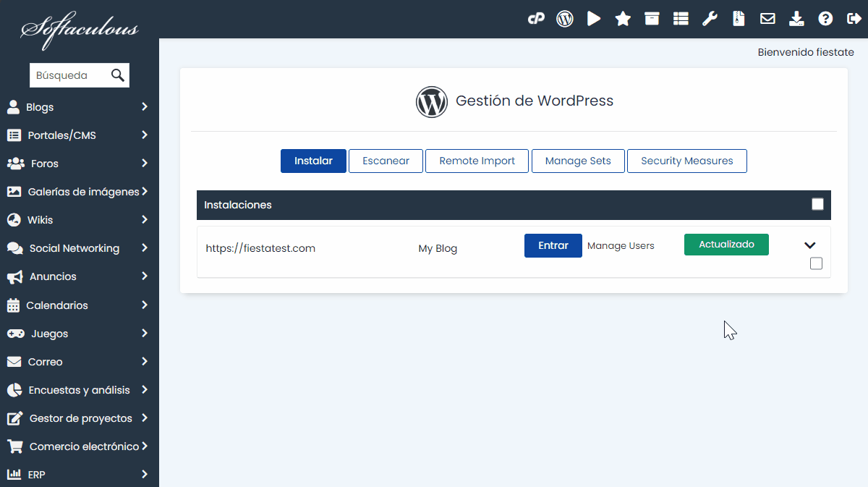Open the Manage Users link
The height and width of the screenshot is (487, 868).
coord(621,246)
